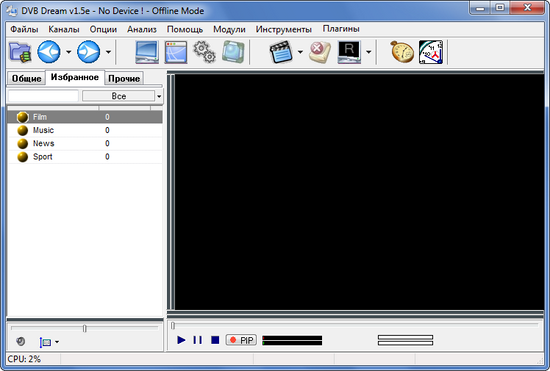
Task: Click the black video display area
Action: tap(359, 192)
